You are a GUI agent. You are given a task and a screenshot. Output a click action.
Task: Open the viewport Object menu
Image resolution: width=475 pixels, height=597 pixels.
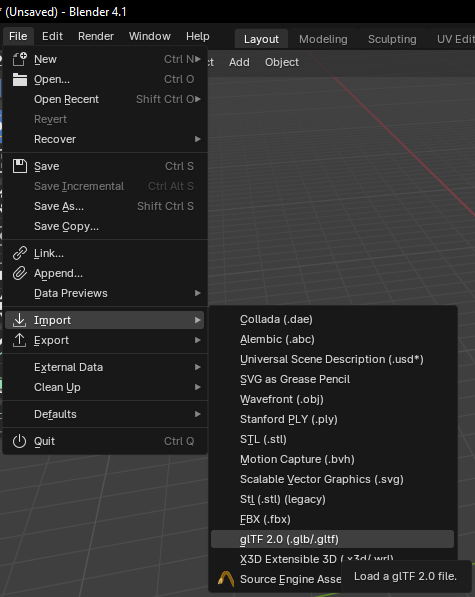282,62
